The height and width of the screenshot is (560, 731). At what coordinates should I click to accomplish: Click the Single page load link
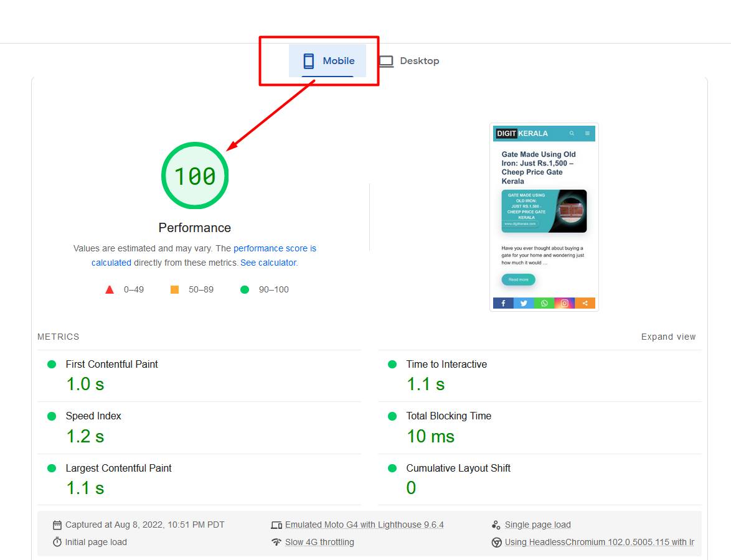click(537, 525)
